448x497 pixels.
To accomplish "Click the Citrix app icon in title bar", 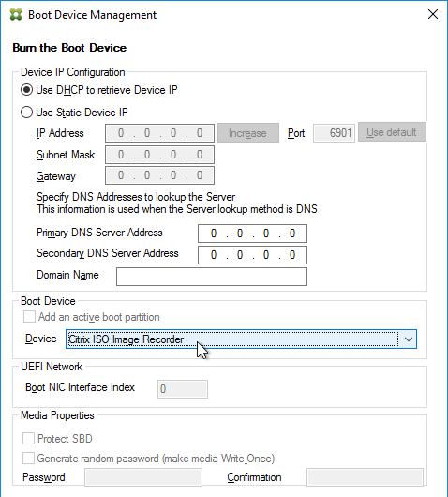I will (x=16, y=15).
